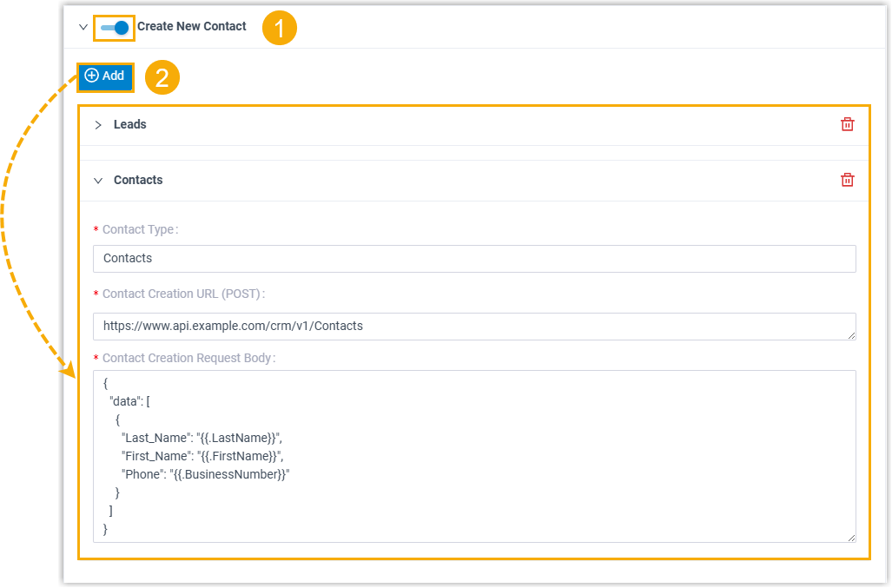Click the Contact Creation Request Body label

188,358
